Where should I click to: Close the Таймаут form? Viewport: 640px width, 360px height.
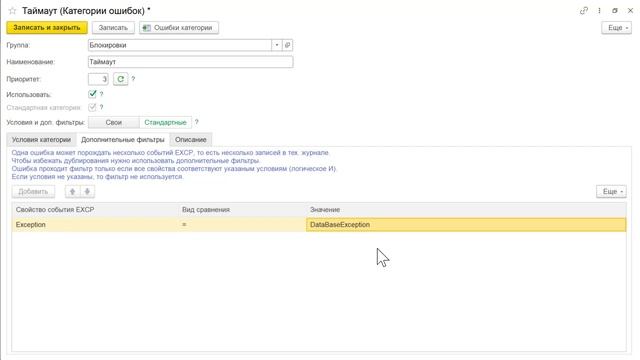pyautogui.click(x=630, y=11)
